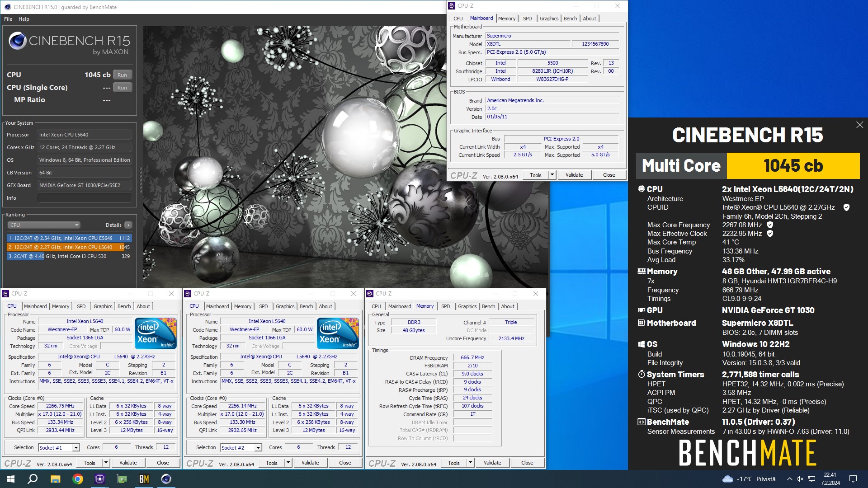Expand Tools arrow in Socket #2 CPU-Z
This screenshot has width=868, height=488.
pyautogui.click(x=288, y=463)
